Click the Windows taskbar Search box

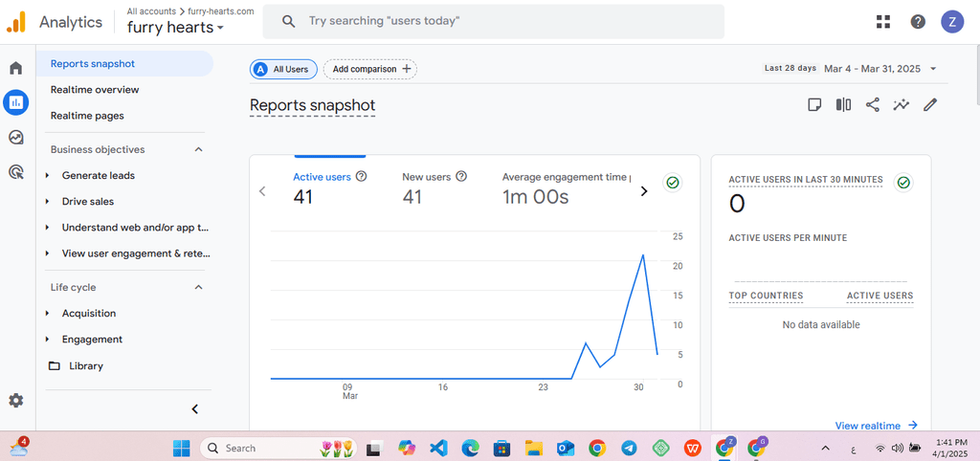pos(278,448)
